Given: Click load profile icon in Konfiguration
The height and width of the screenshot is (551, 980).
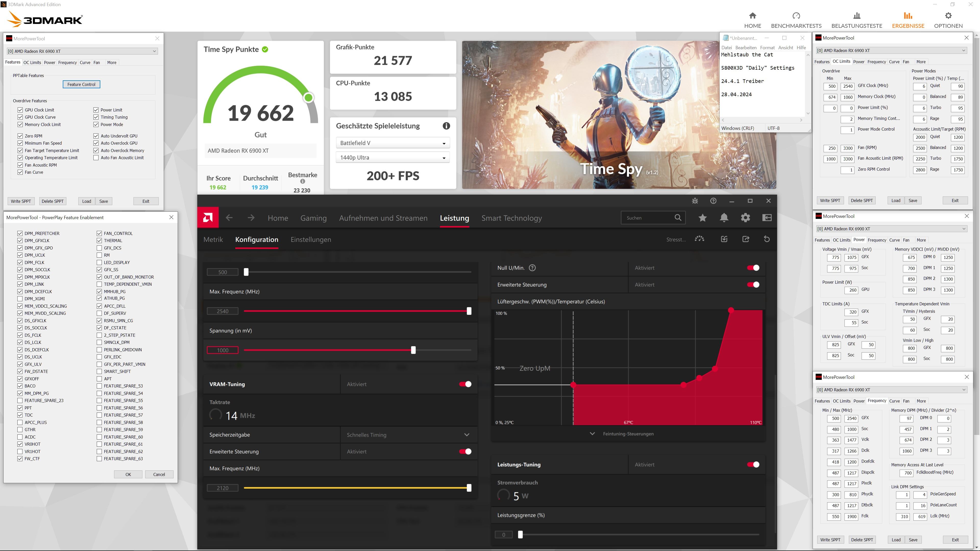Looking at the screenshot, I should pyautogui.click(x=724, y=239).
